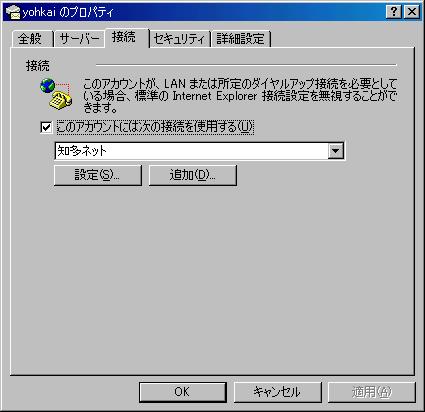Image resolution: width=425 pixels, height=412 pixels.
Task: Click the 追加(D)... button
Action: (x=192, y=175)
